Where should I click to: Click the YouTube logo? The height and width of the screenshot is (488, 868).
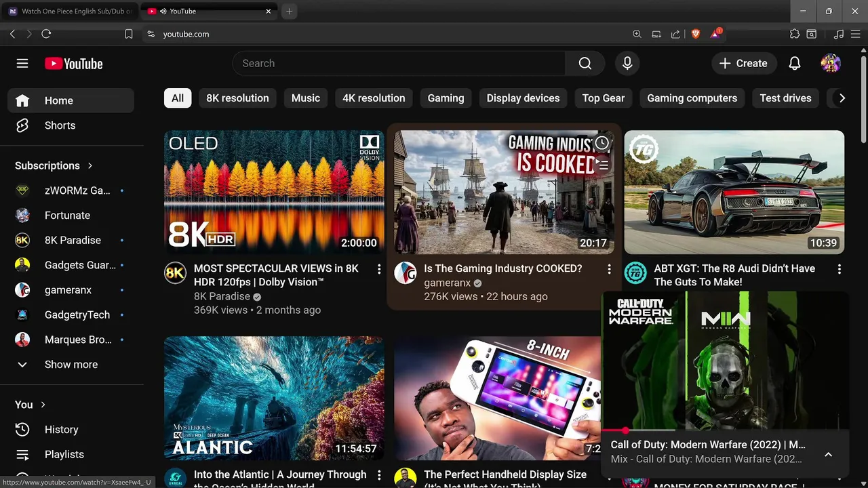(74, 64)
